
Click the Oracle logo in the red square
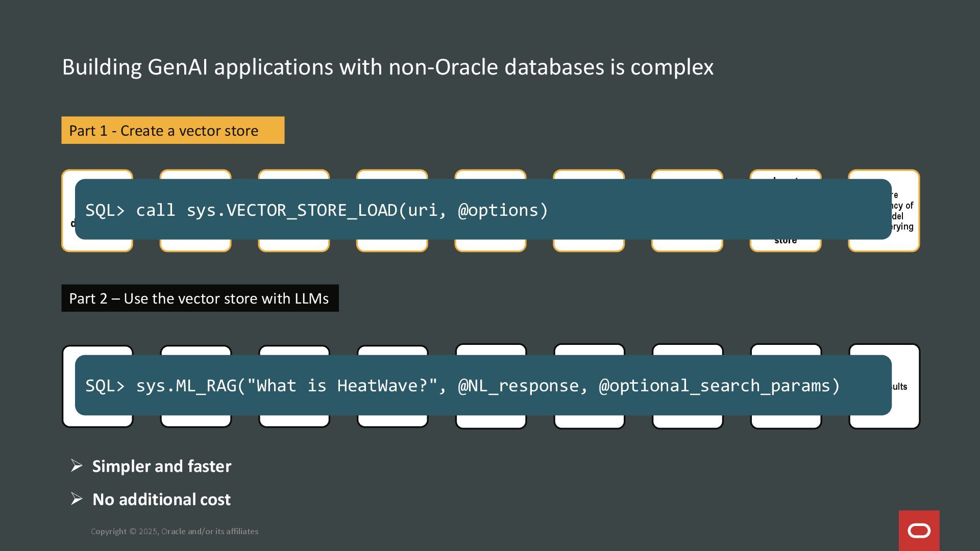pos(919,531)
